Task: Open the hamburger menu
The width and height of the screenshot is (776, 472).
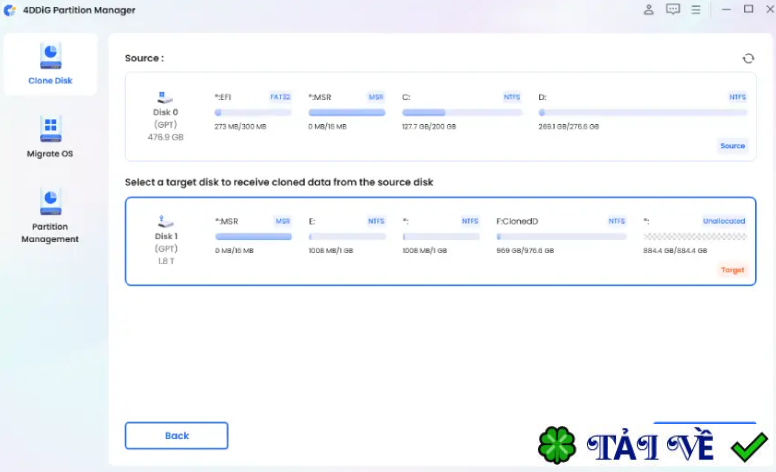Action: pyautogui.click(x=696, y=9)
